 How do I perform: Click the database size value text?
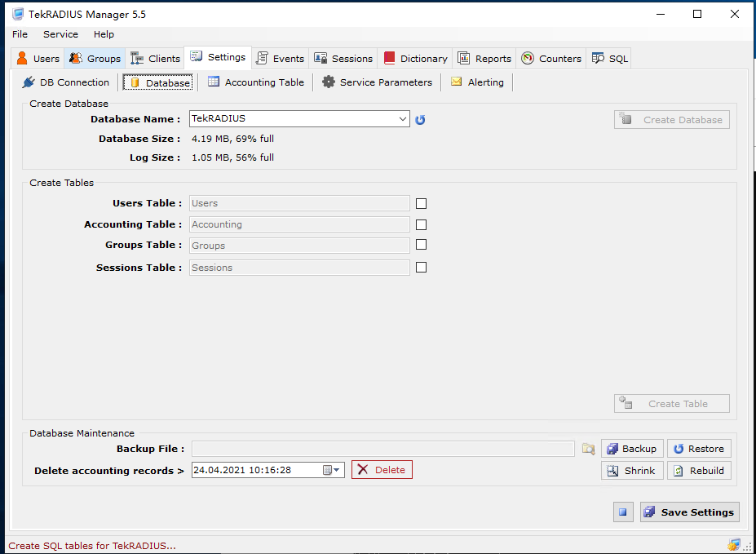[x=232, y=139]
